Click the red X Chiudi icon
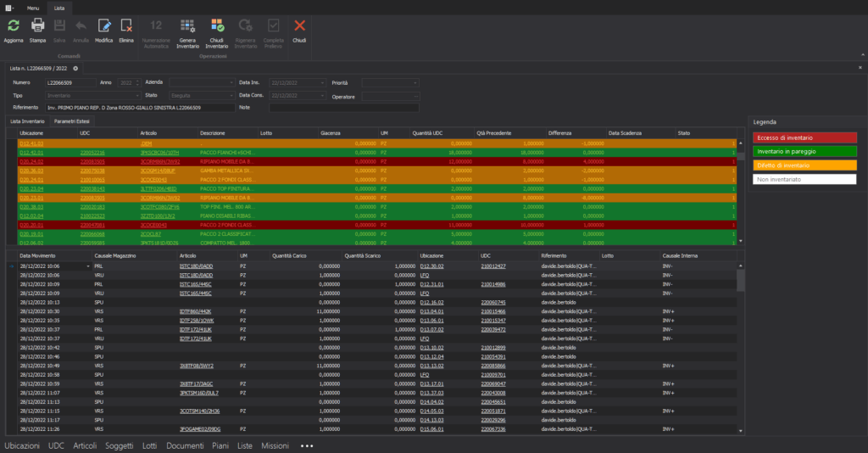 click(x=299, y=26)
